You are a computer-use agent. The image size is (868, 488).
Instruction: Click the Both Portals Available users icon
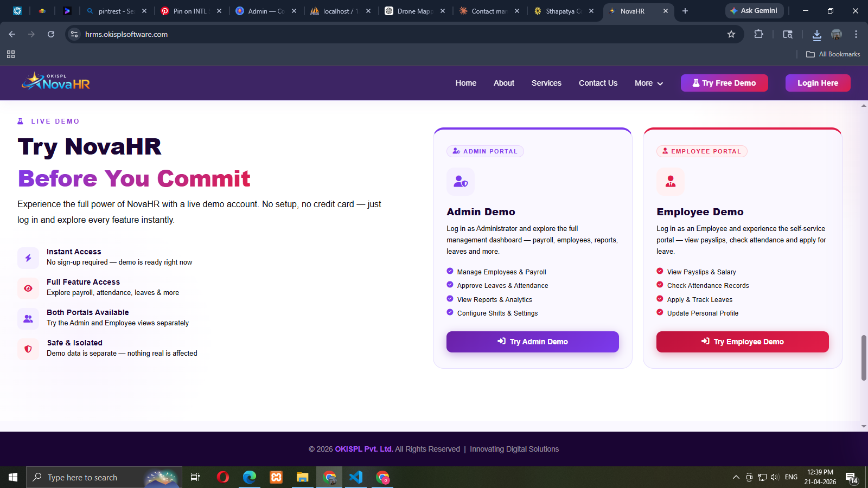tap(28, 319)
